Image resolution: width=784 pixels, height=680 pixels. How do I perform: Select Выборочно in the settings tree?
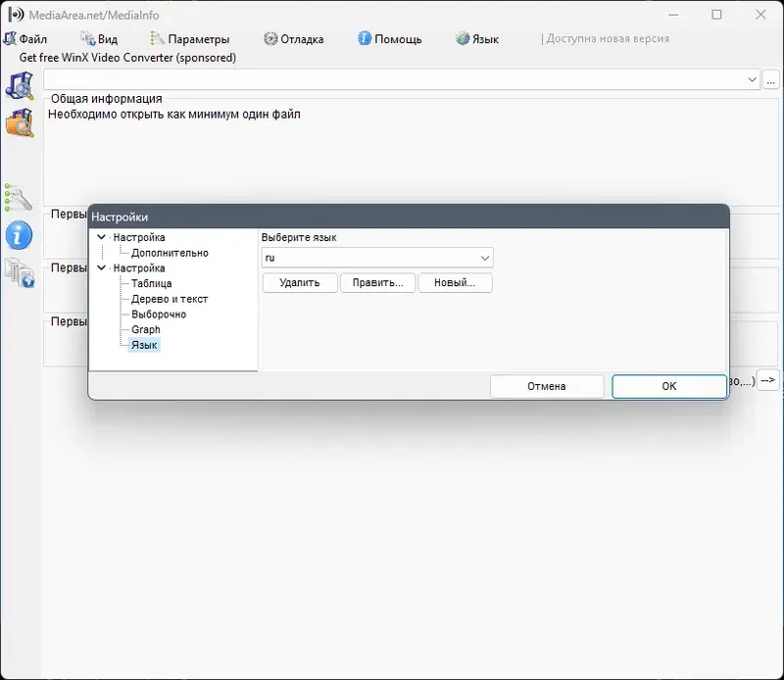159,315
